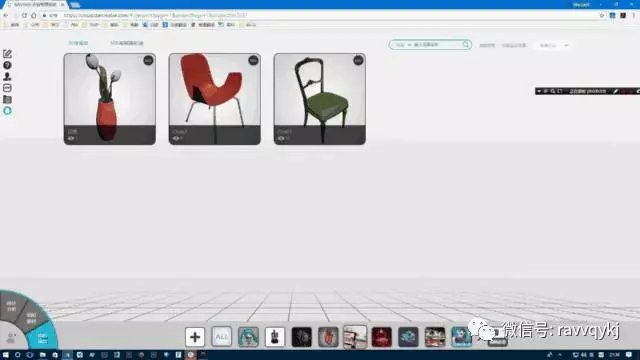Open the Windows Start button
This screenshot has width=640, height=360.
[x=5, y=355]
